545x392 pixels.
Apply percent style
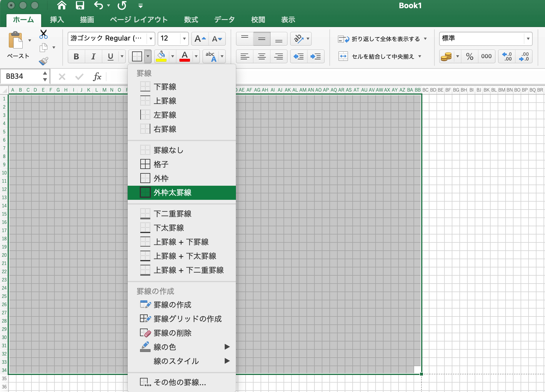[470, 56]
